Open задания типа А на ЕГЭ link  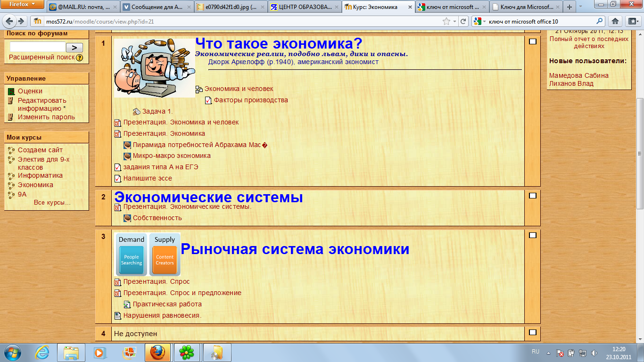pyautogui.click(x=161, y=167)
